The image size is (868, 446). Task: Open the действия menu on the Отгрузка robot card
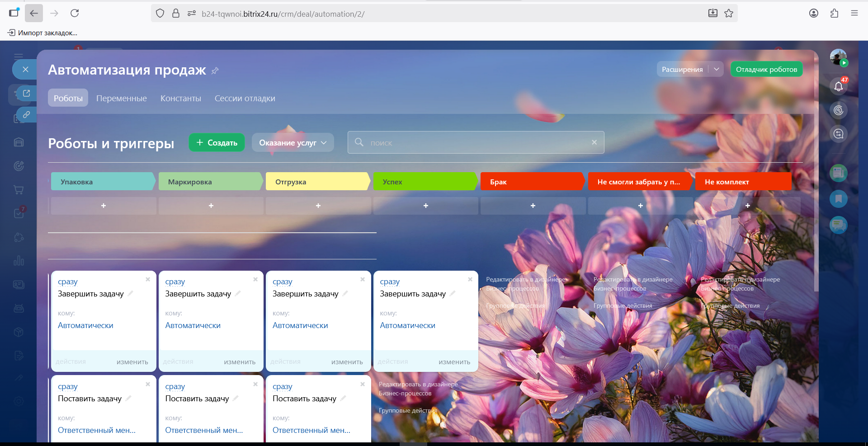[x=285, y=361]
